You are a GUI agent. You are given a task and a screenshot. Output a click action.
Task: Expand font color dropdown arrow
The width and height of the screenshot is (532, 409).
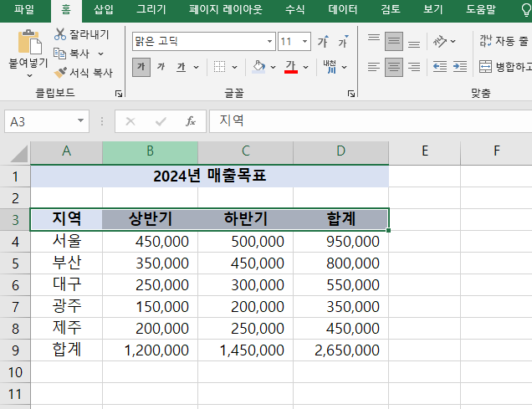coord(305,67)
